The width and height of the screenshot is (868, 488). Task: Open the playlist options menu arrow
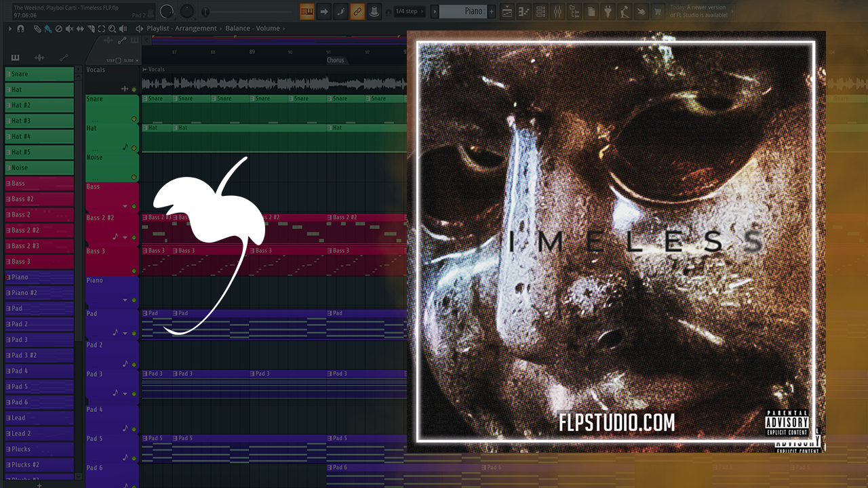tap(10, 28)
